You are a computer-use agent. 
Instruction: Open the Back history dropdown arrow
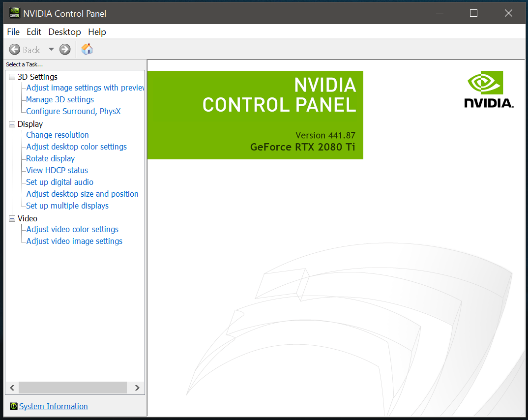51,49
